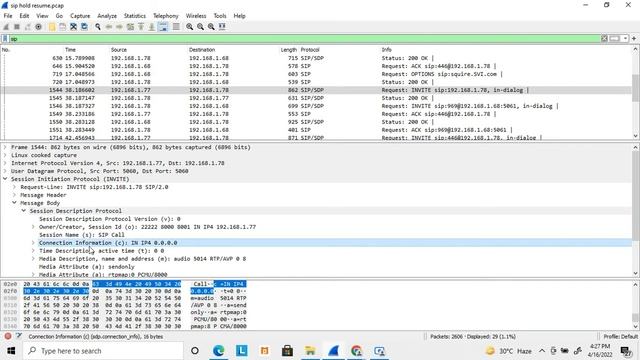Save this capture file
The image size is (640, 360).
pos(62,27)
